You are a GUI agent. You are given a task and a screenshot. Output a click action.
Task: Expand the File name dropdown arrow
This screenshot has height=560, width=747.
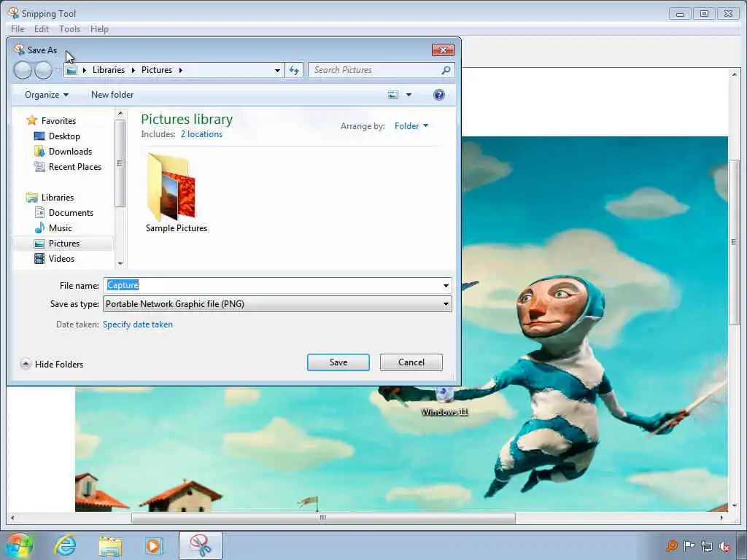tap(446, 286)
